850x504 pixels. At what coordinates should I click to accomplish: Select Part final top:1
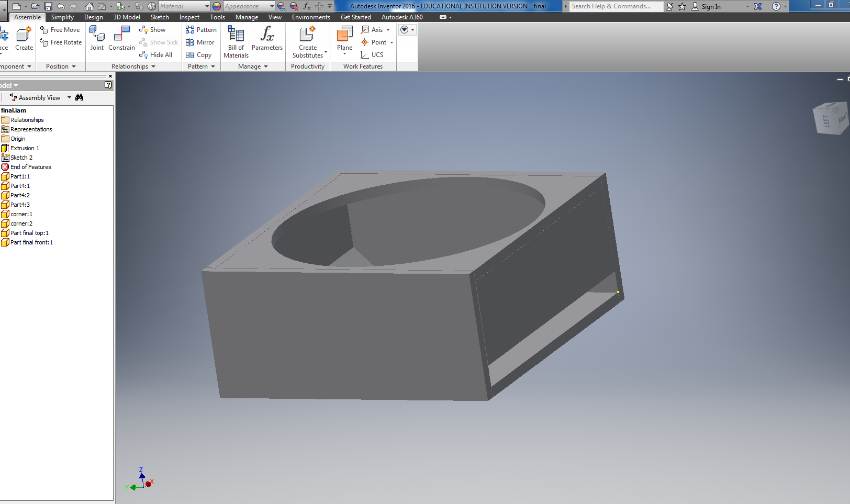[25, 233]
